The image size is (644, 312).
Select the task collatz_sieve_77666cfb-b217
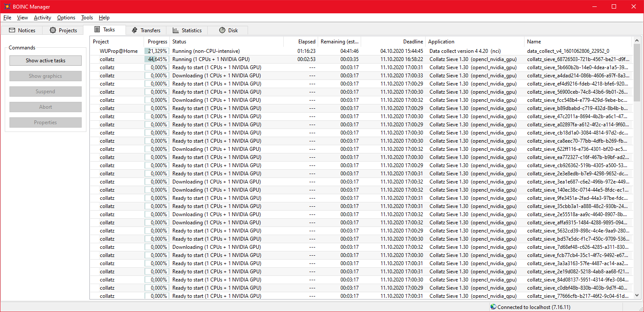pyautogui.click(x=577, y=296)
